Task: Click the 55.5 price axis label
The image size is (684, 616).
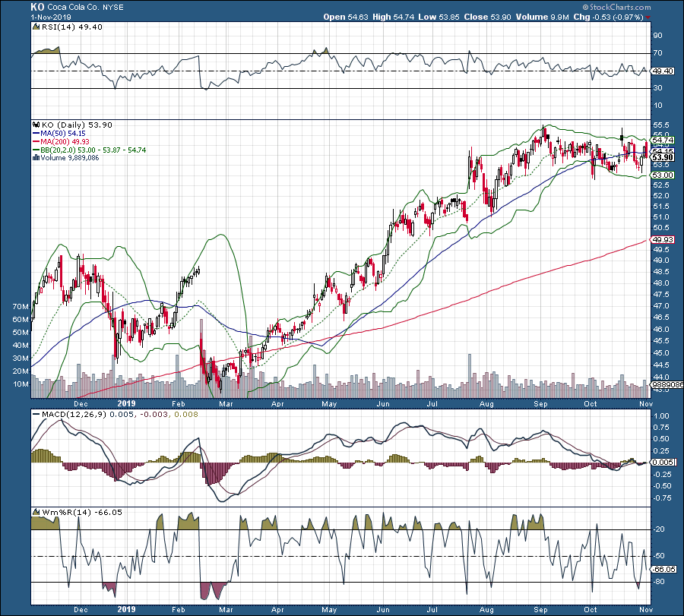Action: pos(661,125)
